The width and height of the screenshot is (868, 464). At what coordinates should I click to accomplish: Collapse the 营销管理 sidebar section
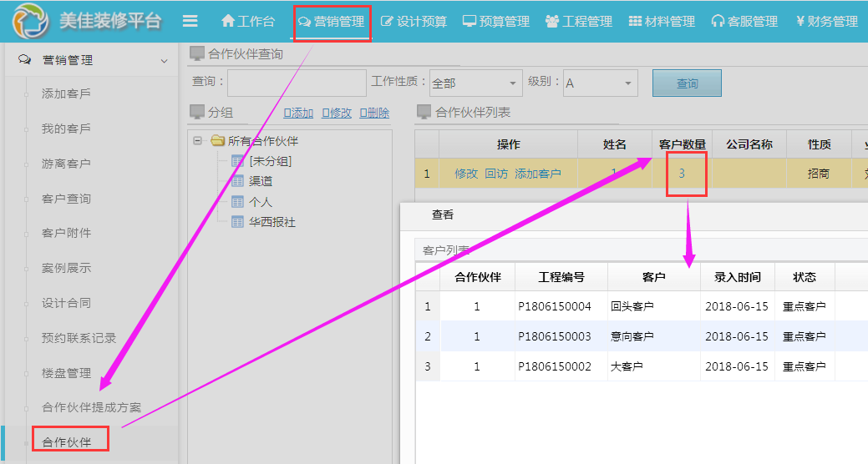point(164,61)
